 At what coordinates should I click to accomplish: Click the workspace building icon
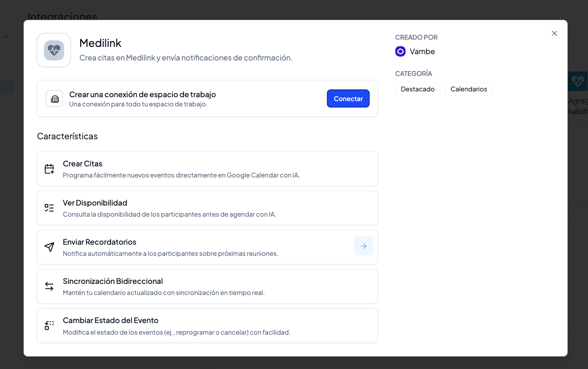click(x=54, y=99)
